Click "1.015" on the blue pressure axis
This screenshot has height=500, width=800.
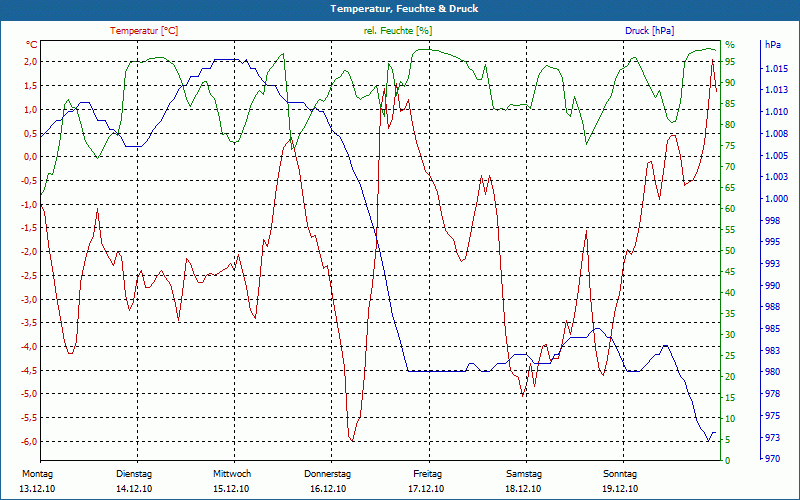click(776, 69)
